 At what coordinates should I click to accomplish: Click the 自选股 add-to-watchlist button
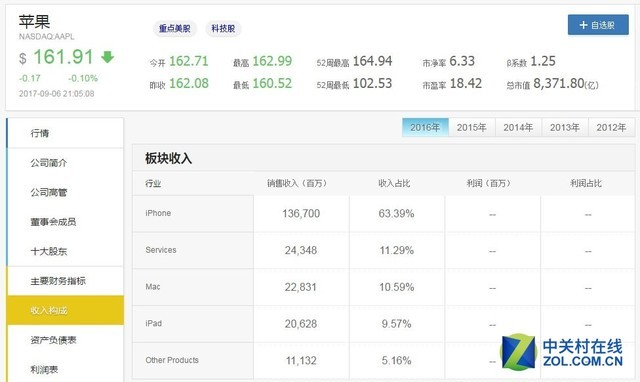pyautogui.click(x=598, y=25)
